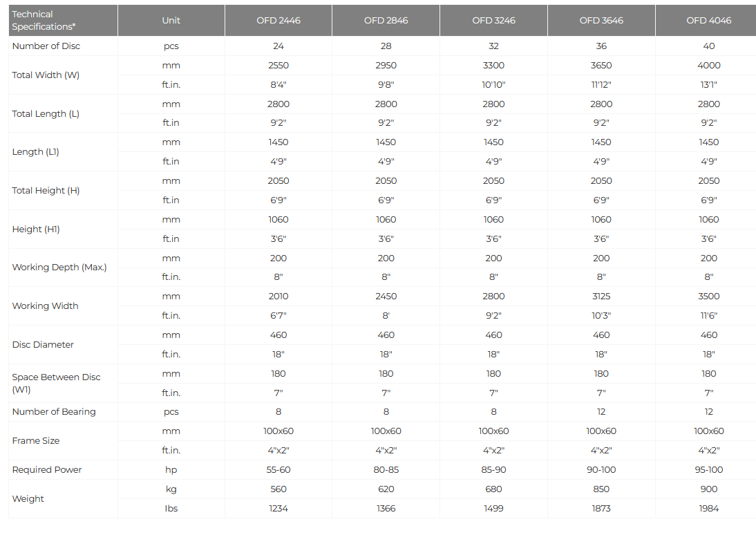This screenshot has height=535, width=756.
Task: Select the Frame Size row label
Action: coord(36,440)
